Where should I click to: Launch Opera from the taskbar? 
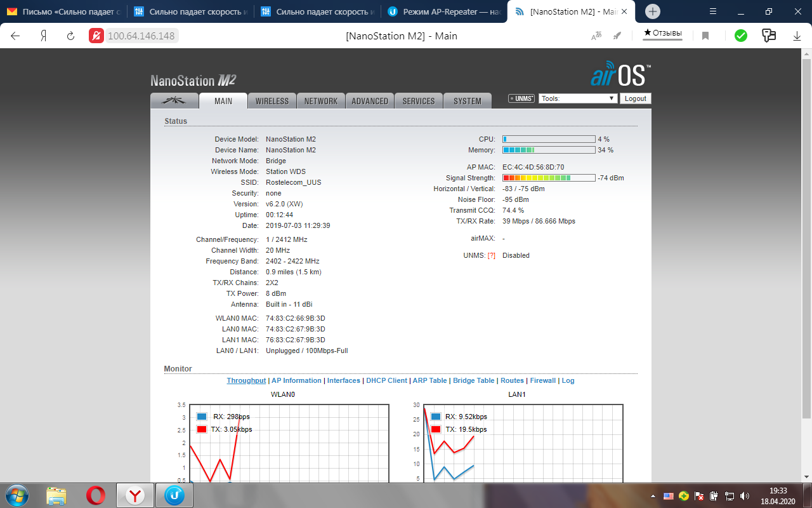[96, 495]
